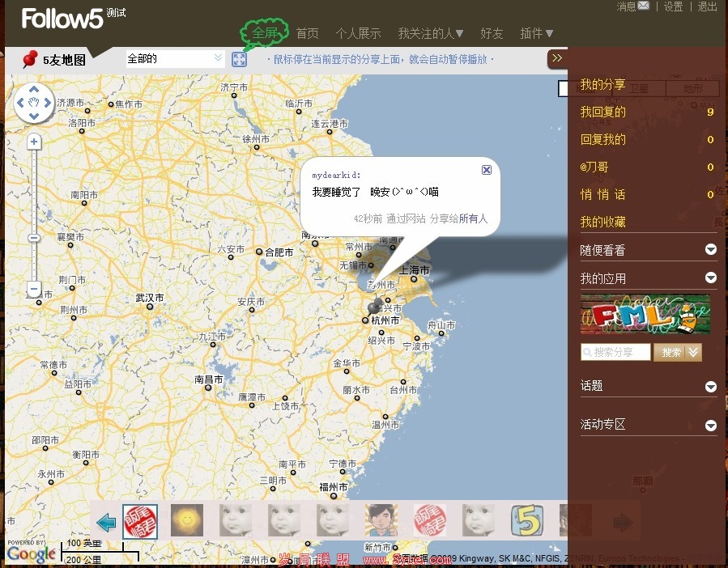Click the 设置 link
The width and height of the screenshot is (728, 568).
coord(673,6)
